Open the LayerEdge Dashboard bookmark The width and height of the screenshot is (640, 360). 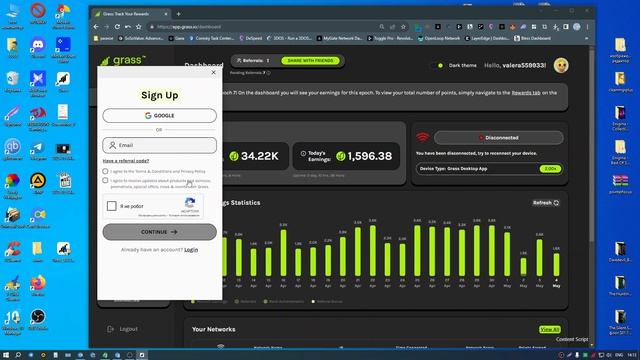(x=487, y=38)
